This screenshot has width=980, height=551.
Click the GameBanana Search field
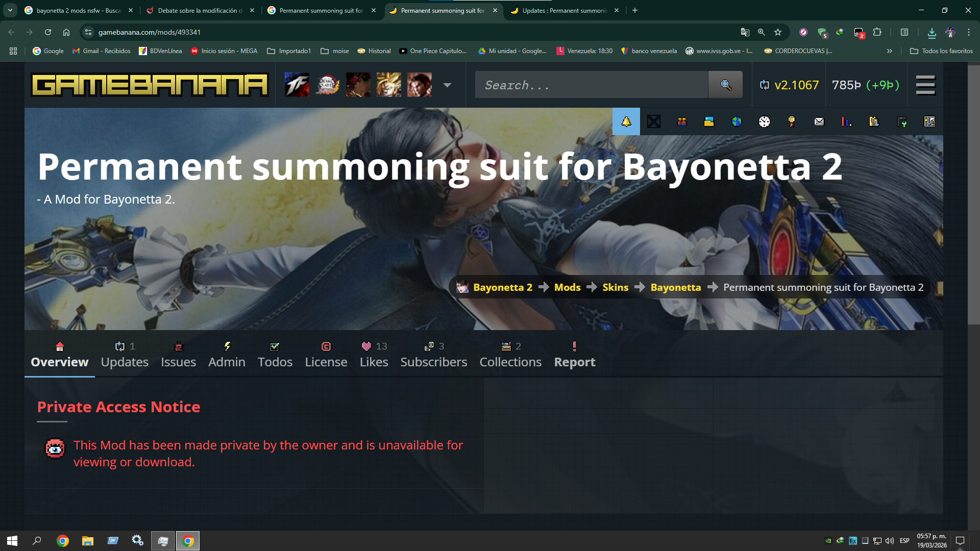click(592, 85)
